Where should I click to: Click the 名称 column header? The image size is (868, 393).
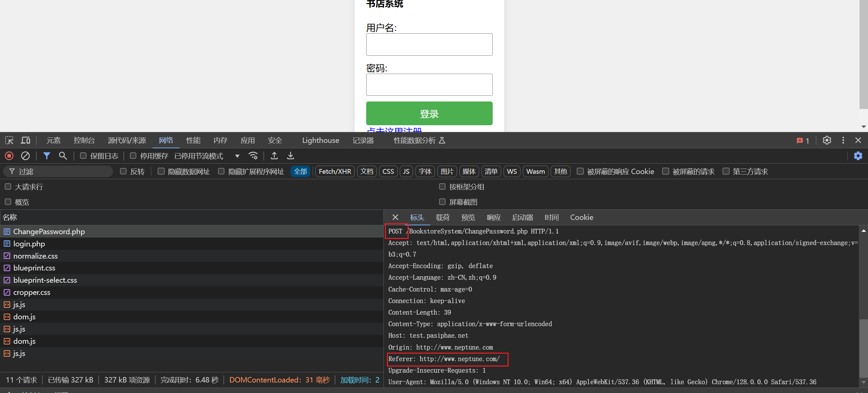(192, 217)
